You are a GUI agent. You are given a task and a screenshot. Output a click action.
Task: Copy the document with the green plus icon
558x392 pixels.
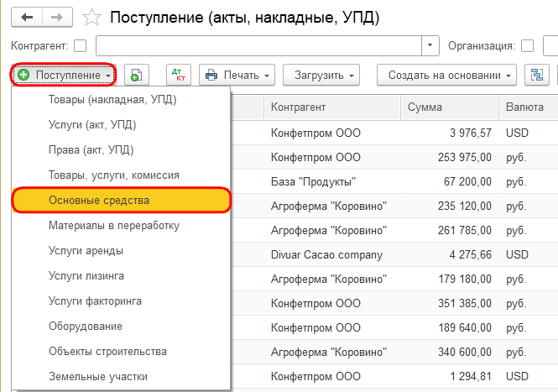137,75
